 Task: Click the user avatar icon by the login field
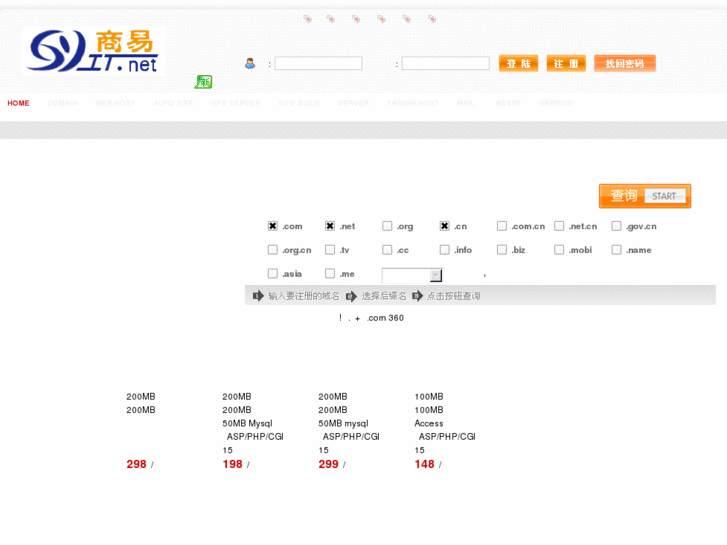(x=250, y=64)
